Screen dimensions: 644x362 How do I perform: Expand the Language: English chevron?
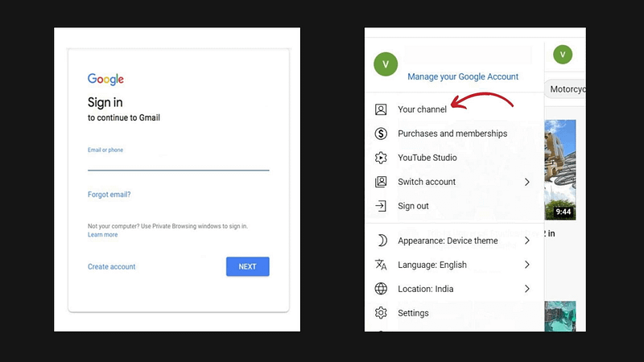pyautogui.click(x=527, y=265)
